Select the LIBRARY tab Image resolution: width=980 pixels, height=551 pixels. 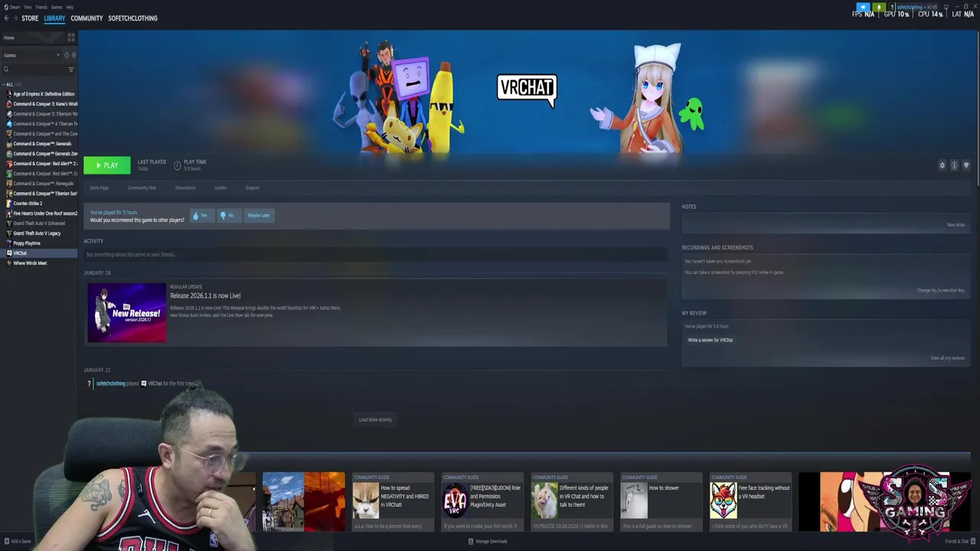coord(54,18)
